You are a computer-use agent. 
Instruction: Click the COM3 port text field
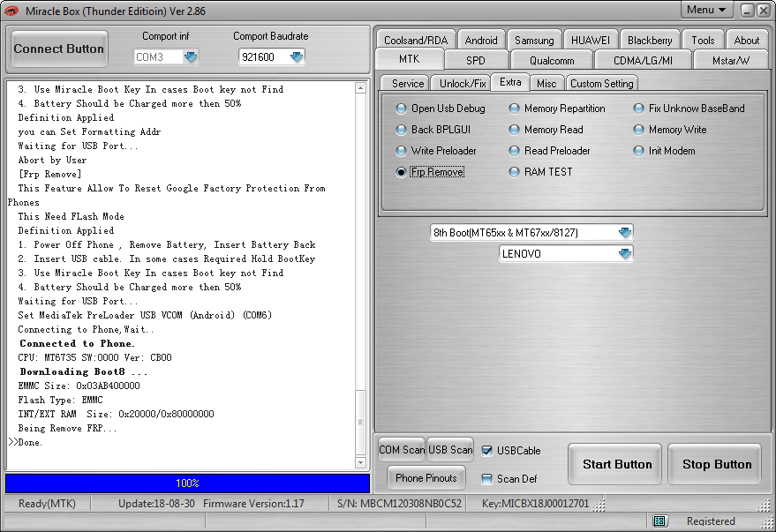158,56
